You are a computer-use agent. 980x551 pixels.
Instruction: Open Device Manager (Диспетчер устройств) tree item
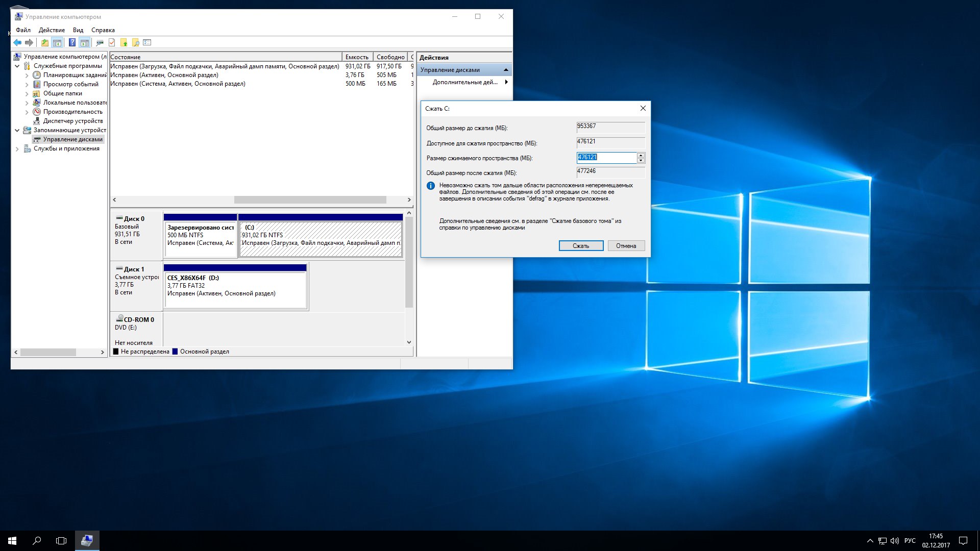72,121
